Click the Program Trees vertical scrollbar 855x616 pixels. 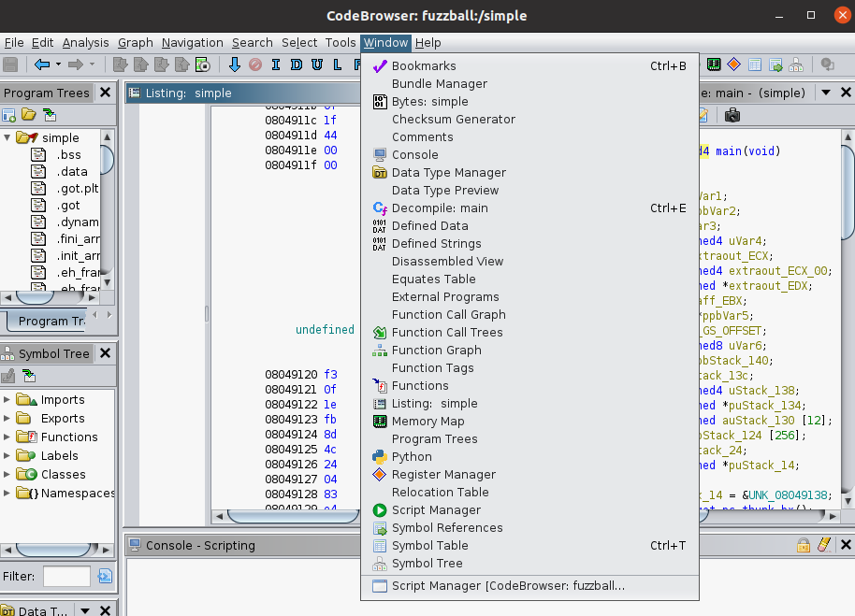(x=108, y=209)
